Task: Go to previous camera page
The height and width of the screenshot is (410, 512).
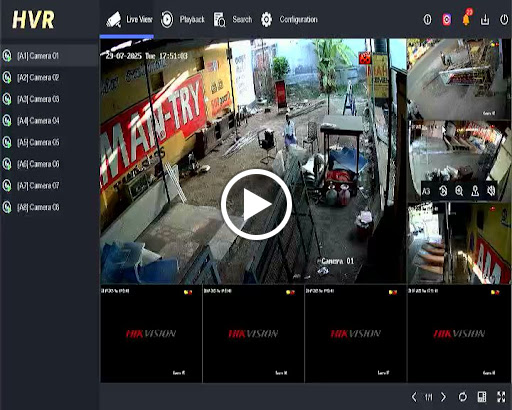Action: (x=414, y=397)
